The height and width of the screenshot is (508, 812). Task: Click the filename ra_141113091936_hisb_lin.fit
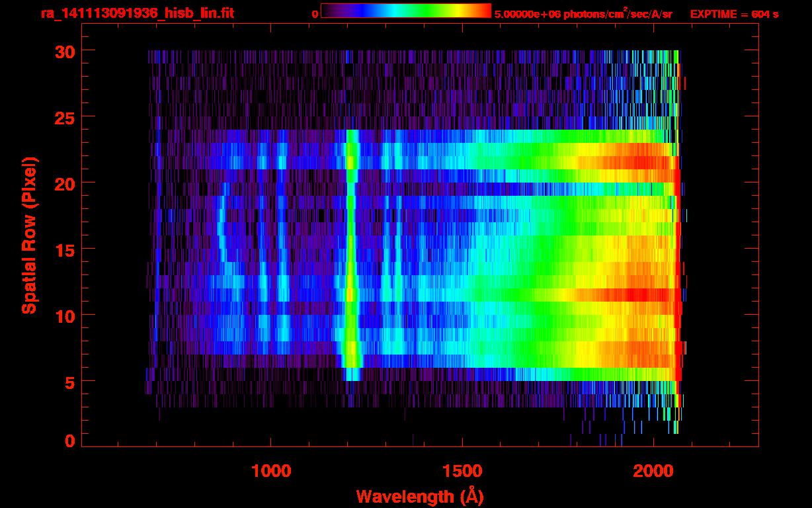(137, 13)
